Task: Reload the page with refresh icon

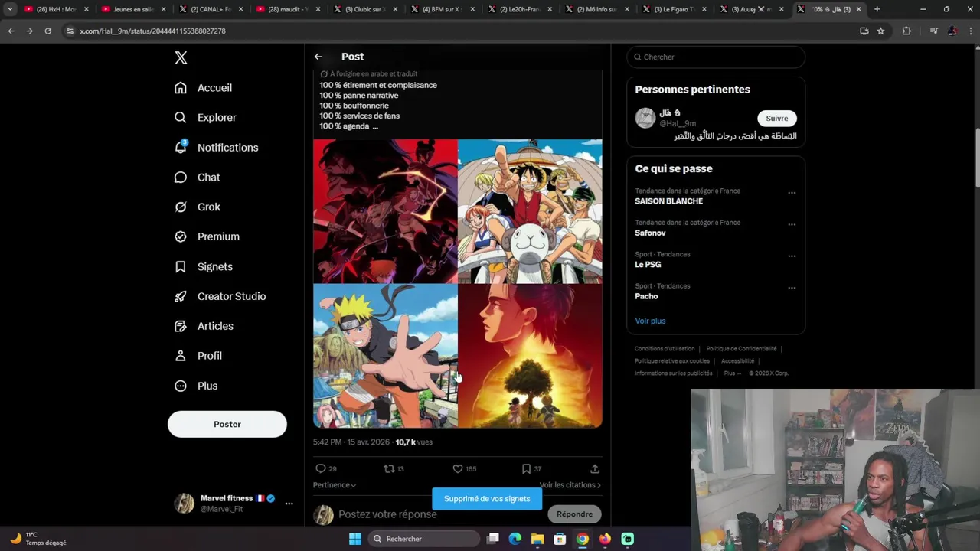Action: pyautogui.click(x=47, y=31)
